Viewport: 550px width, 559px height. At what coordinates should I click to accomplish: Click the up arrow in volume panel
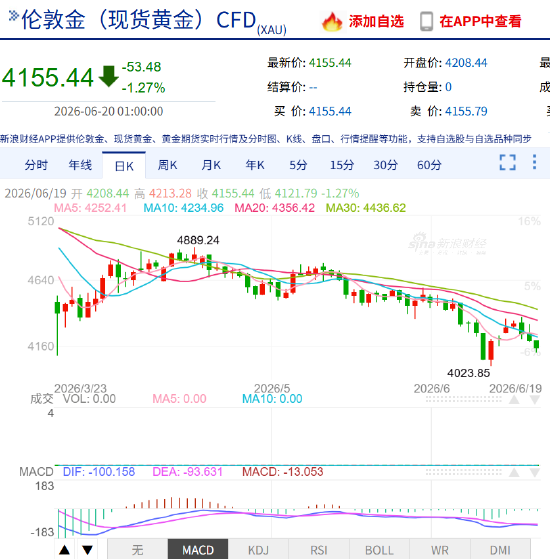[x=514, y=400]
